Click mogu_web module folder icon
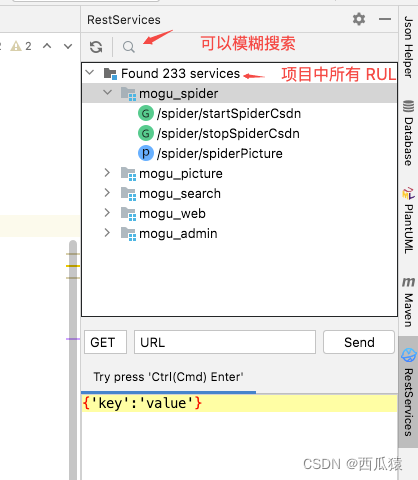418x480 pixels. (x=128, y=214)
